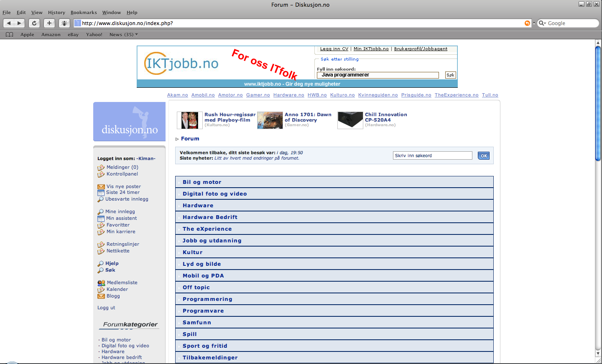Click the people icon beside Medlemsliste
This screenshot has width=602, height=364.
(x=101, y=283)
